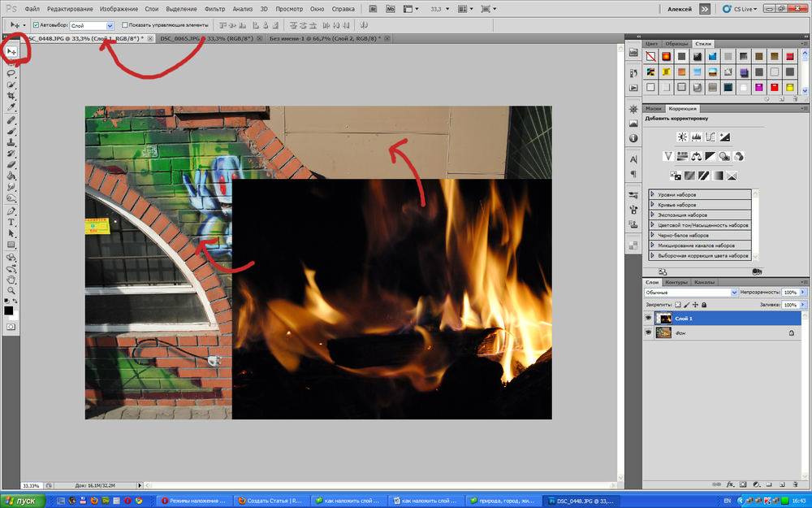Click the Levels adjustment icon
Viewport: 812px width, 508px height.
[697, 137]
